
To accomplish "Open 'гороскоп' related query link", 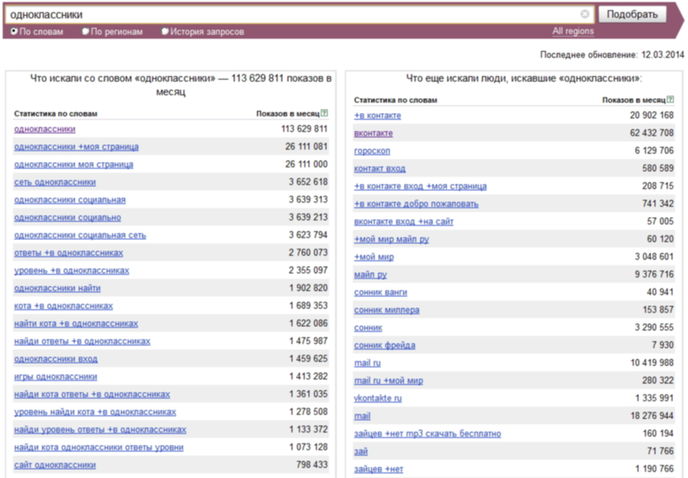I will point(372,151).
